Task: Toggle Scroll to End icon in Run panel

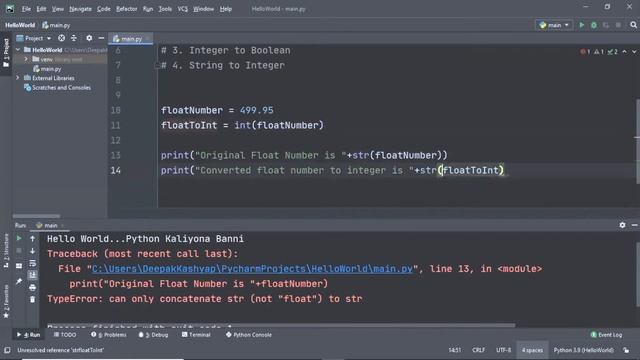Action: [33, 275]
